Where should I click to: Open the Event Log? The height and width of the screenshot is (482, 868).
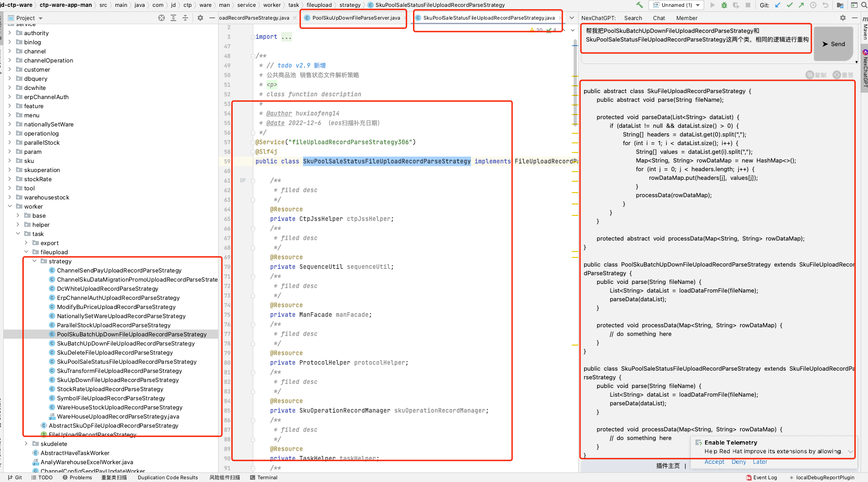pos(761,477)
